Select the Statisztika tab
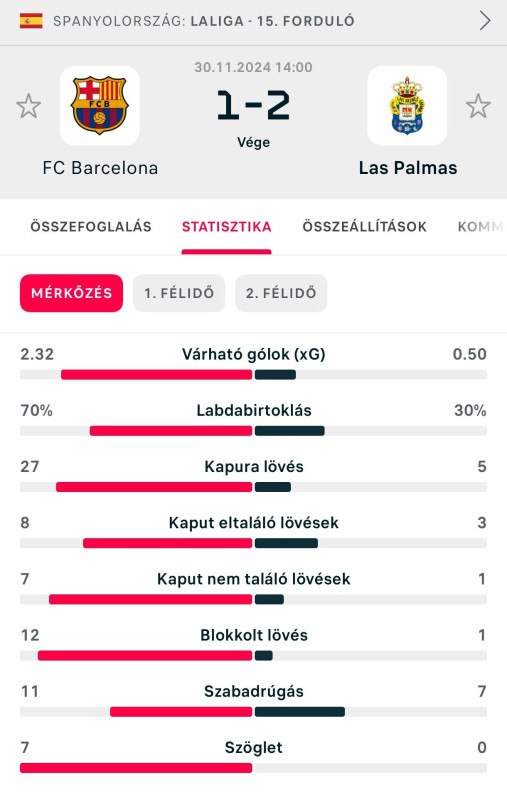 tap(226, 227)
